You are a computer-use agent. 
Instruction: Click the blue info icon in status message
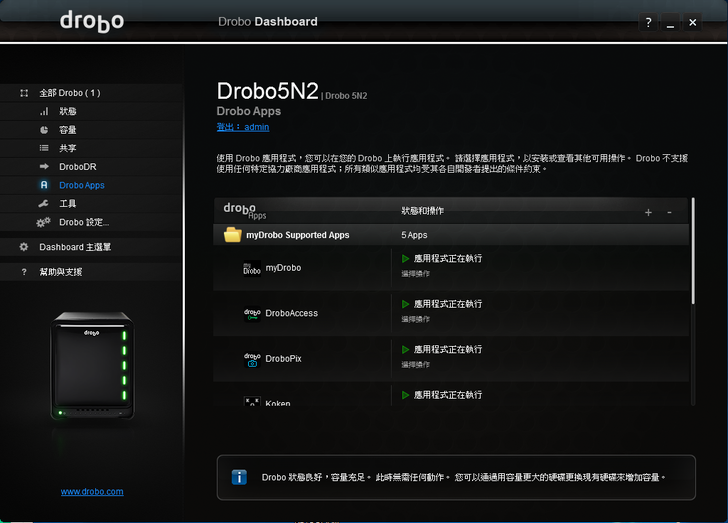coord(239,477)
